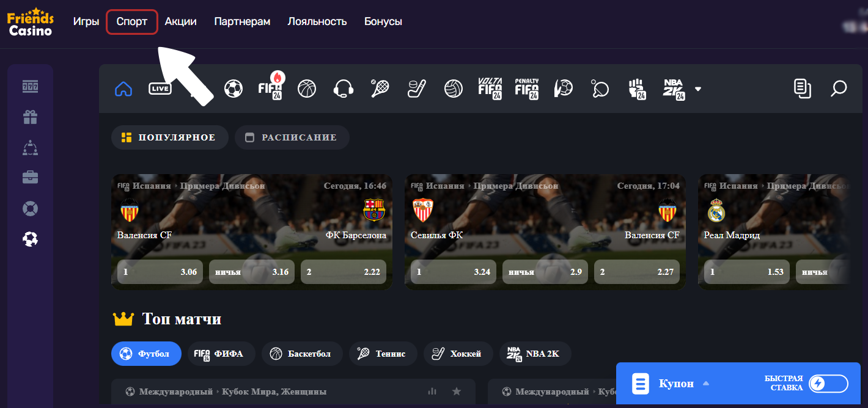Switch to the Расписание tab
The height and width of the screenshot is (408, 868).
[x=292, y=137]
